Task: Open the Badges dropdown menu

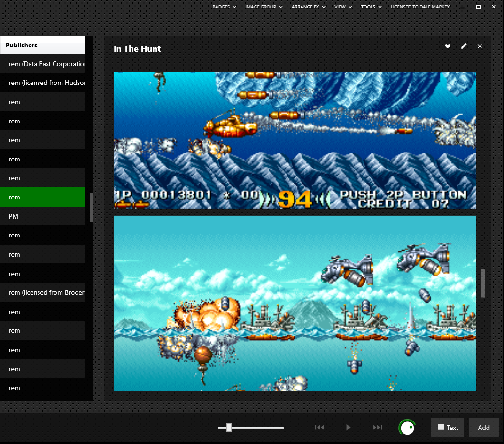Action: pos(224,7)
